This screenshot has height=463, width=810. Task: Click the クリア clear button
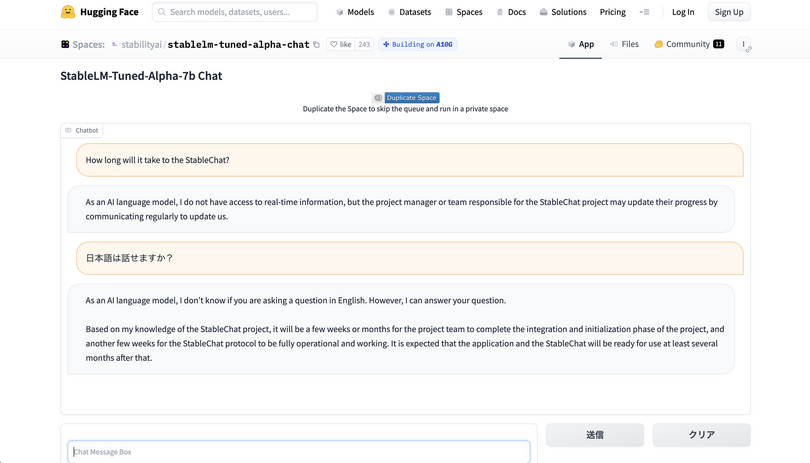pyautogui.click(x=702, y=435)
